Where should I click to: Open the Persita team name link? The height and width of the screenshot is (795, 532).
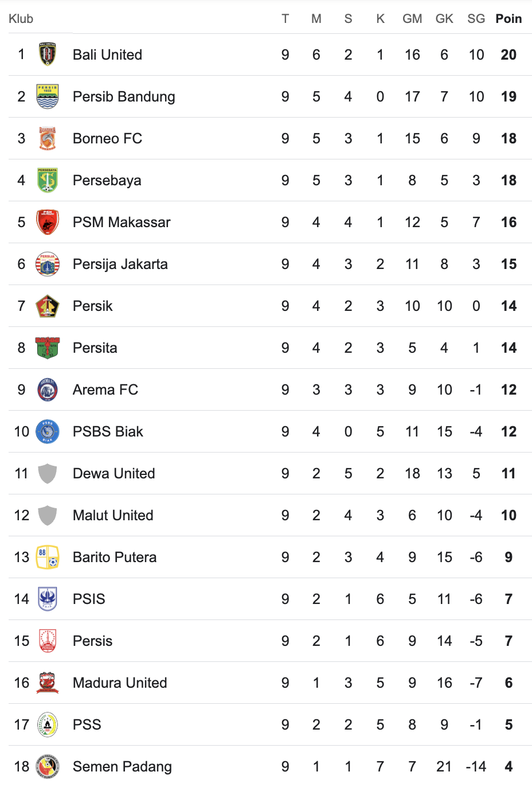[x=95, y=348]
